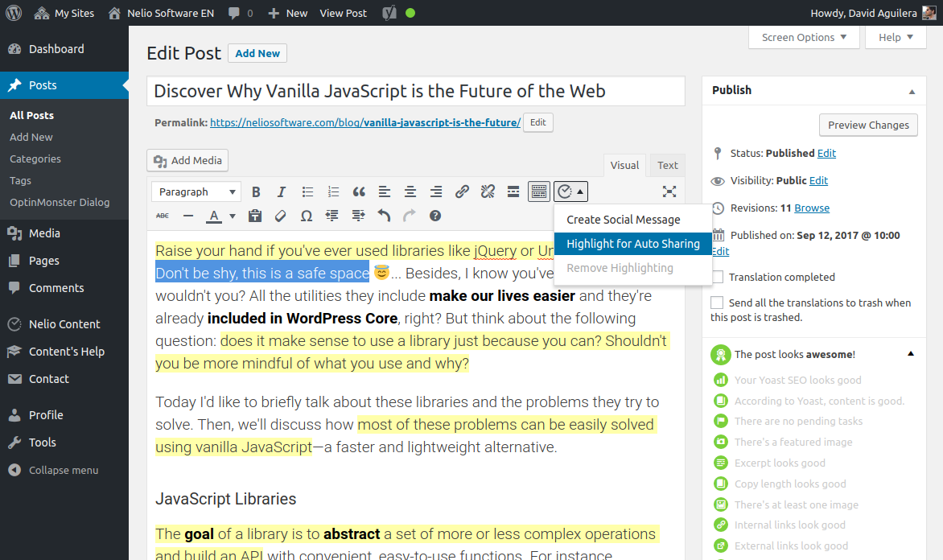
Task: Undo the last edit
Action: point(384,216)
